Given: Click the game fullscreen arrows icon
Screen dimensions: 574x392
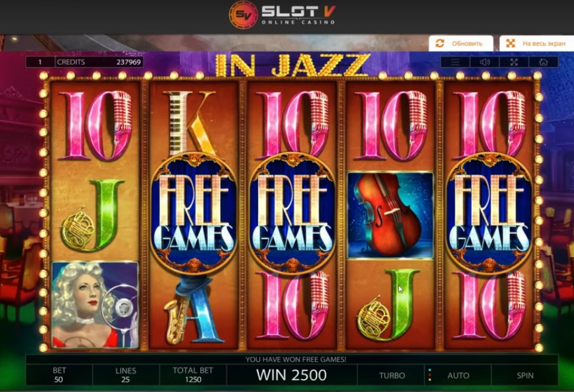Looking at the screenshot, I should [x=514, y=62].
